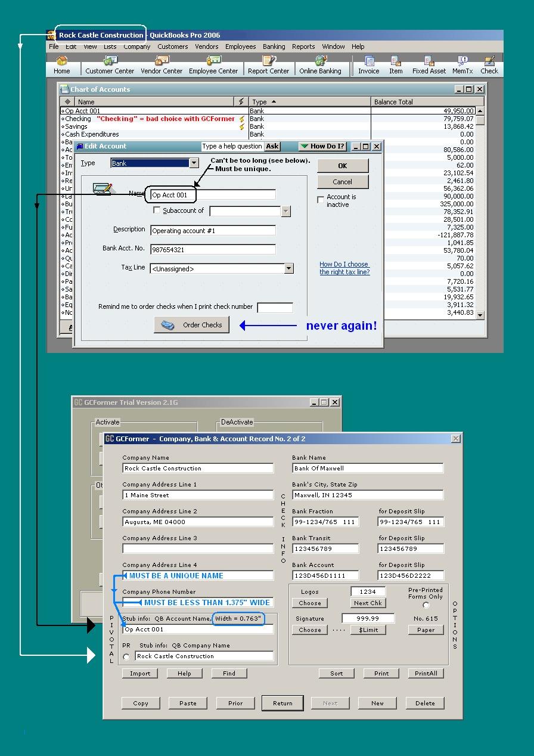Image resolution: width=534 pixels, height=756 pixels.
Task: Click the Chart of Accounts window icon
Action: (x=65, y=89)
